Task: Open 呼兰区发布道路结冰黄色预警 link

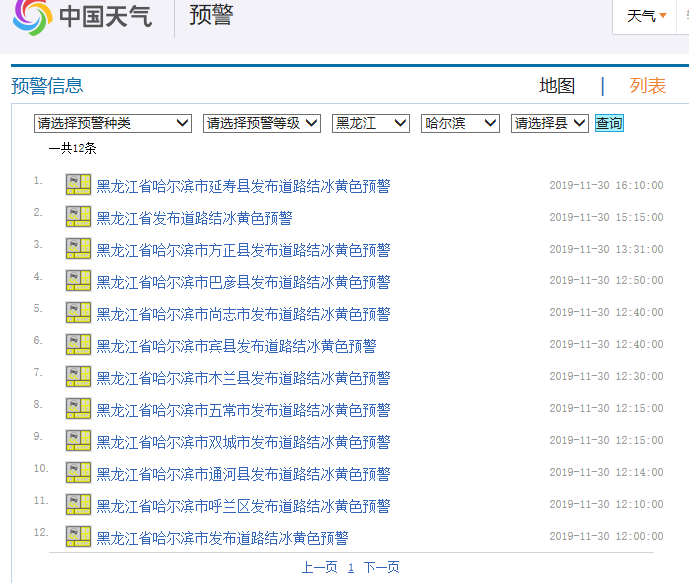Action: tap(243, 507)
